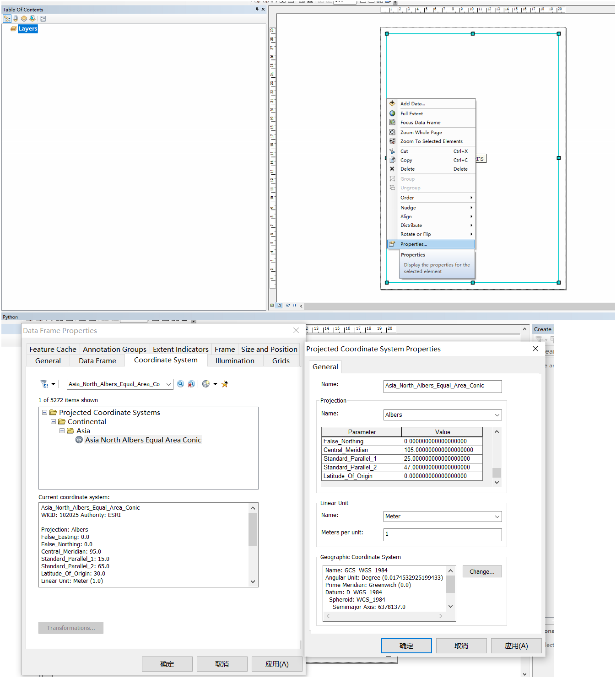Click Asia North Albers globe icon
Viewport: 616px width, 678px height.
pyautogui.click(x=79, y=440)
